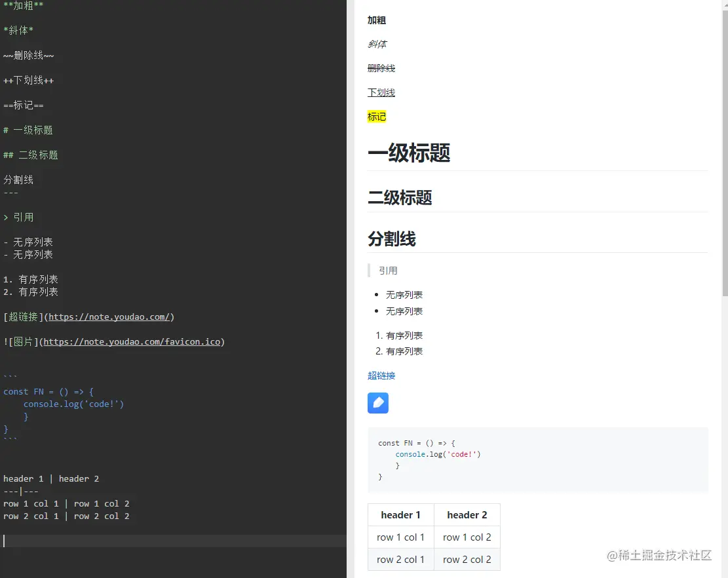Screen dimensions: 728x578
Task: Click the 引用 blockquote in preview
Action: (388, 271)
